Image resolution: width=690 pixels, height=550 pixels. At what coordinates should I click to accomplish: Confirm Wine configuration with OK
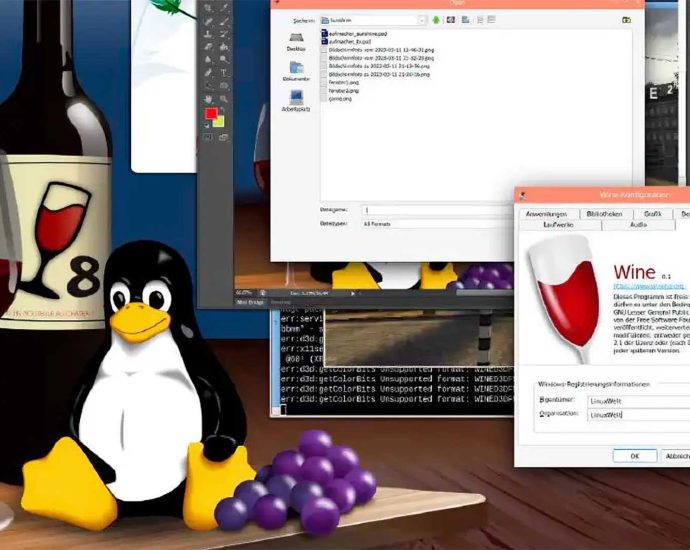[x=635, y=456]
